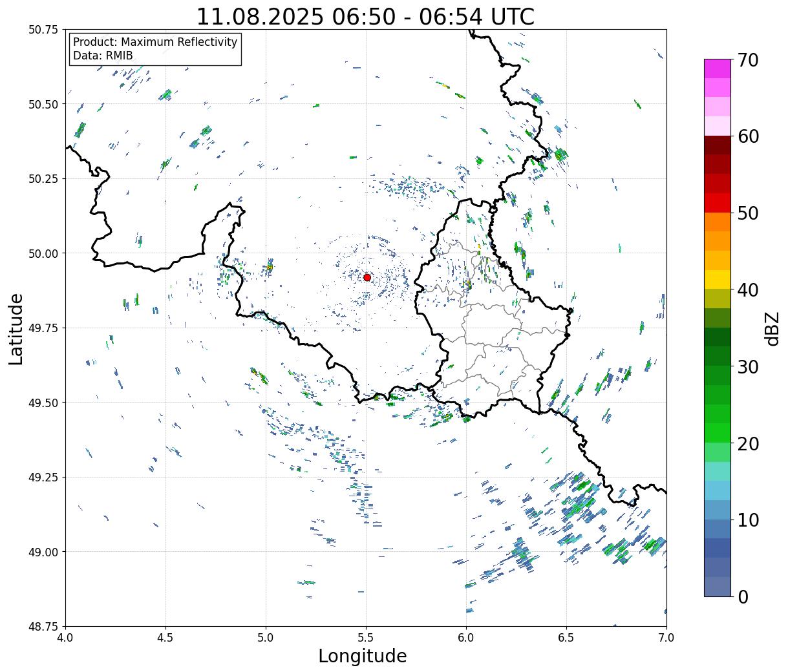Click longitude tick label 6.5
Viewport: 788px width, 672px height.
tap(566, 638)
